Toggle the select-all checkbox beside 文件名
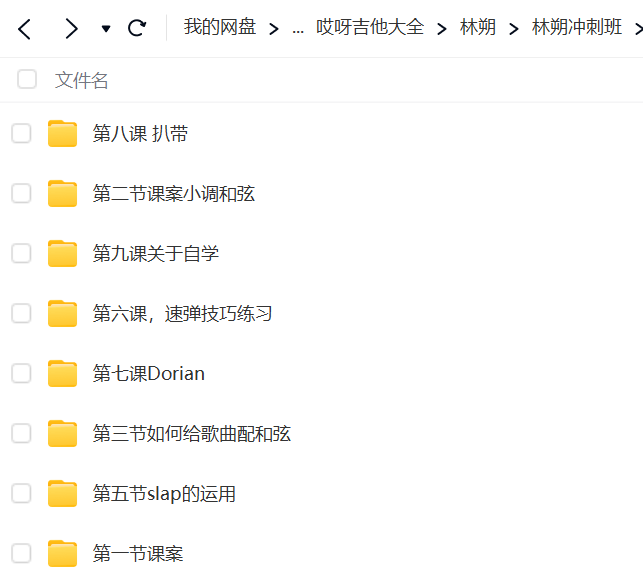Image resolution: width=643 pixels, height=578 pixels. [27, 79]
